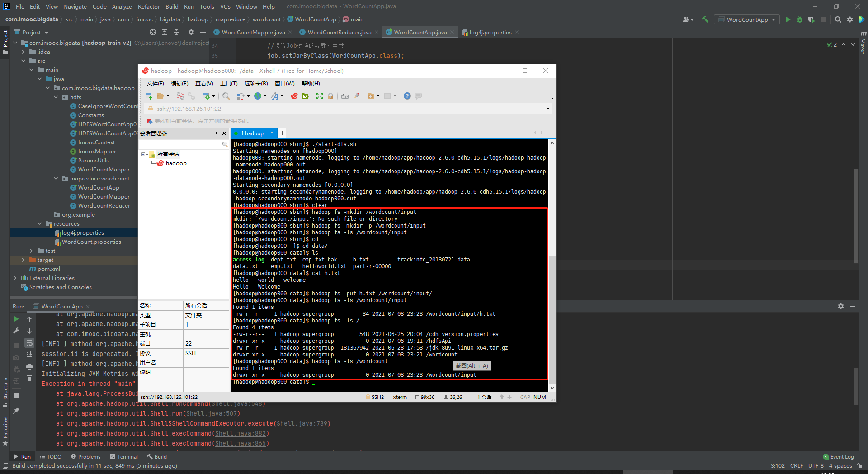Click UTF-8 encoding in status bar
This screenshot has height=474, width=868.
point(816,466)
